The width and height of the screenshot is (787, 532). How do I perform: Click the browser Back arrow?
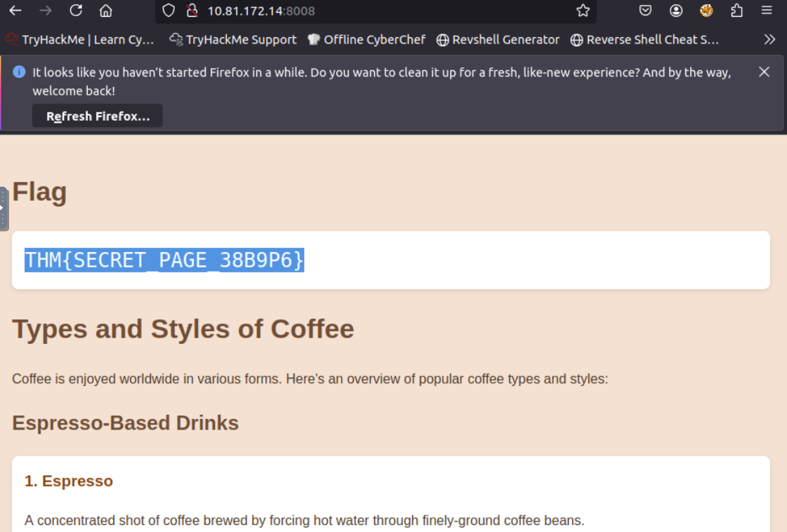15,11
